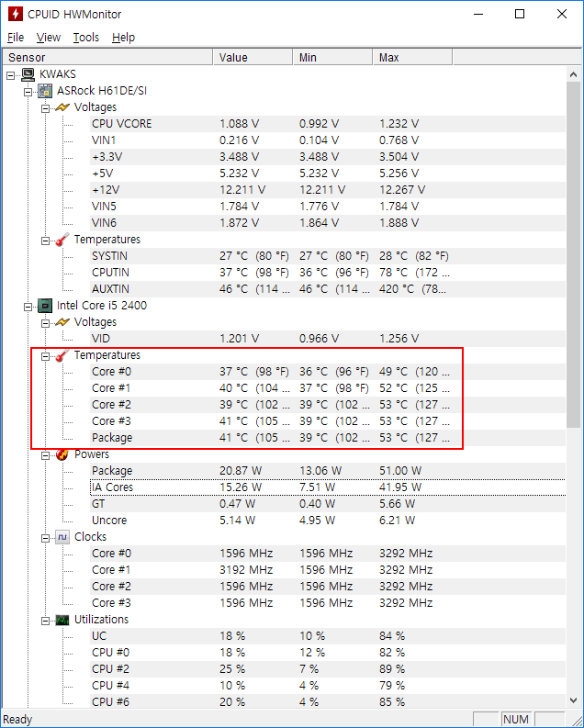Select the Core #1 clock row

pyautogui.click(x=328, y=570)
